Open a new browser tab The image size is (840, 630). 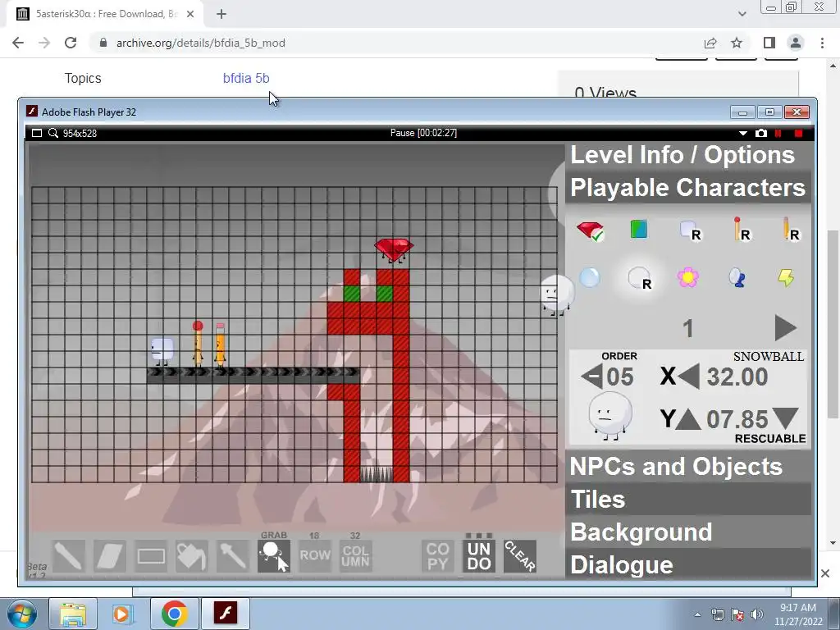click(x=221, y=14)
